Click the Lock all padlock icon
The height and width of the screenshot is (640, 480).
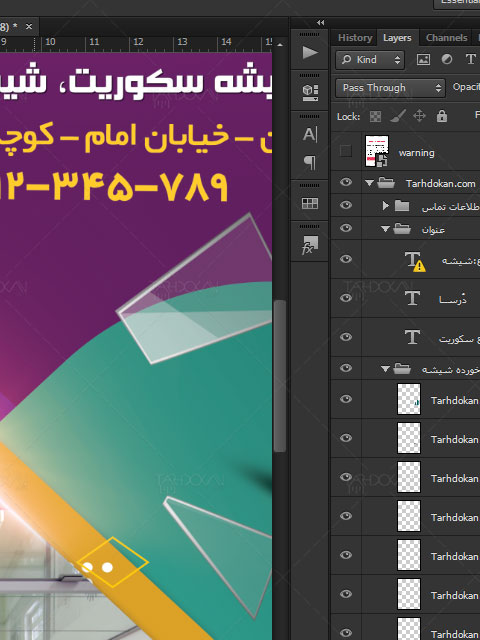[442, 116]
